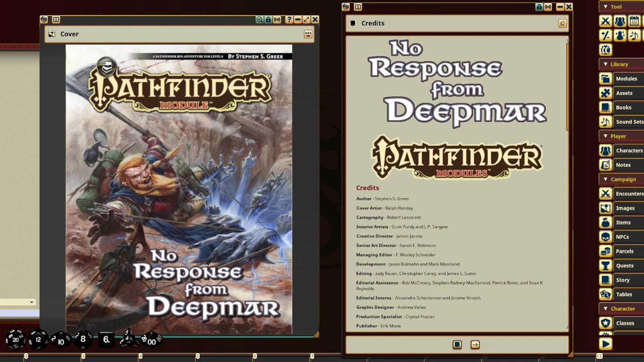
Task: Open the Combat Tracker tool
Action: click(x=605, y=21)
